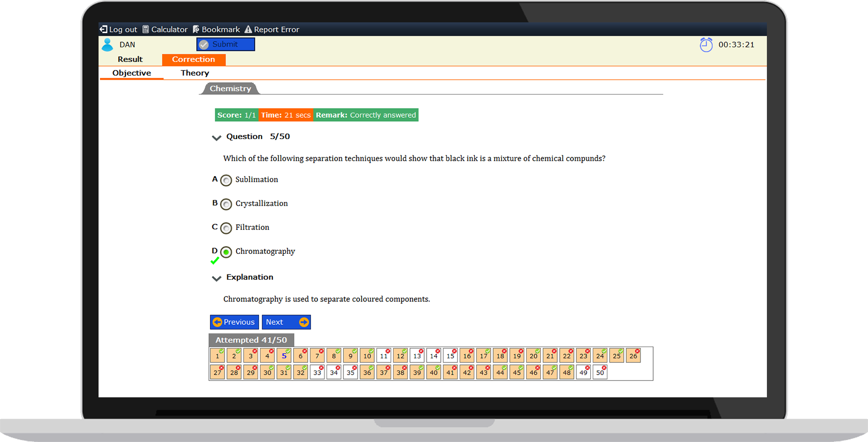
Task: Select the Chemistry subject tab
Action: [230, 89]
